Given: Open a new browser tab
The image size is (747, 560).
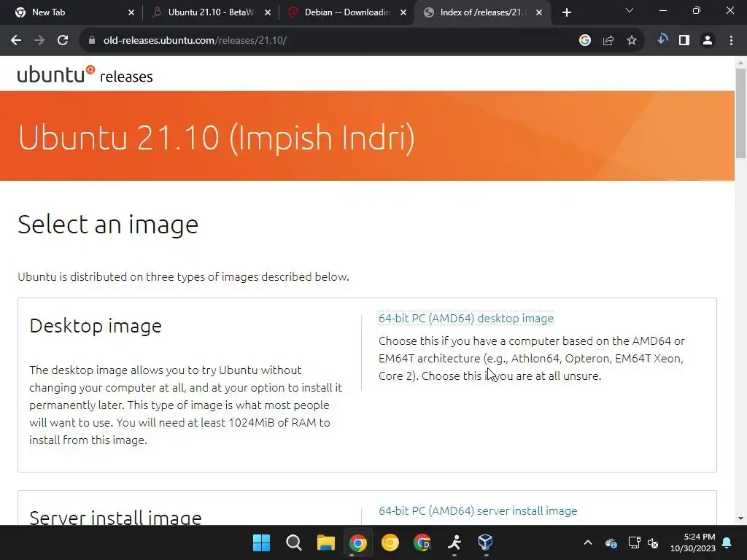Looking at the screenshot, I should point(566,12).
